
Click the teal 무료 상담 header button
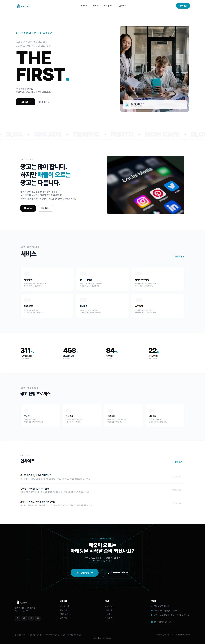click(x=183, y=6)
